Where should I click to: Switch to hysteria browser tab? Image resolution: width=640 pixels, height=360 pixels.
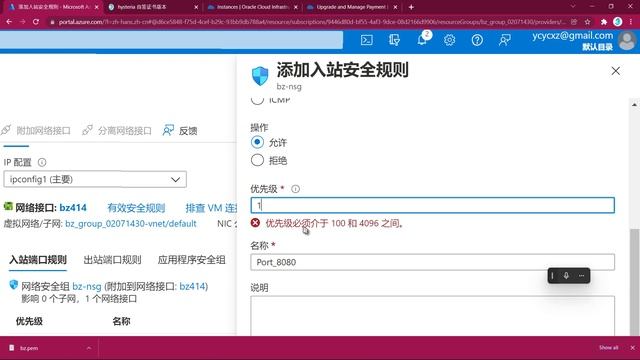153,7
